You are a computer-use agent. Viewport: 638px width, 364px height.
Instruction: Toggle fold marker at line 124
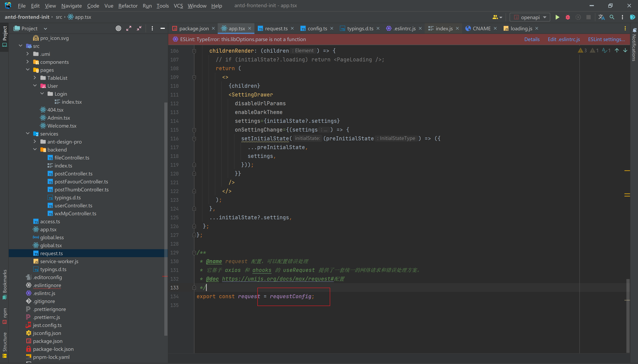click(x=194, y=209)
